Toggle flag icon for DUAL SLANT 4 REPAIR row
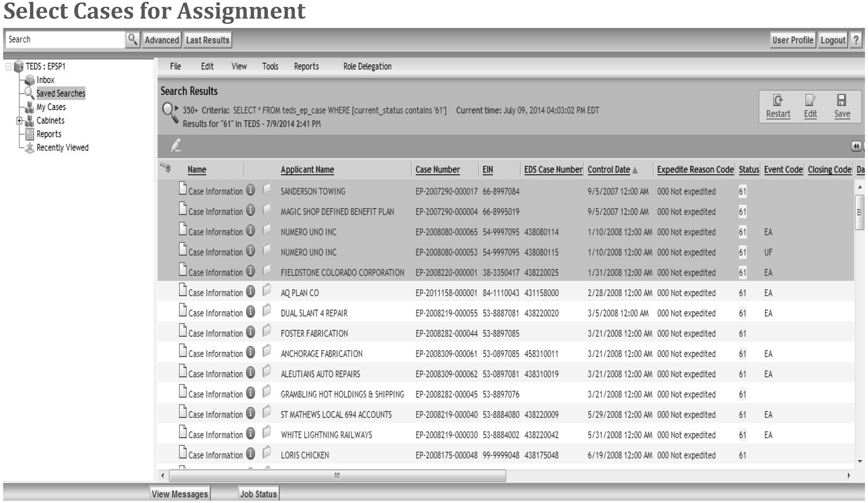The width and height of the screenshot is (868, 503). pyautogui.click(x=267, y=311)
